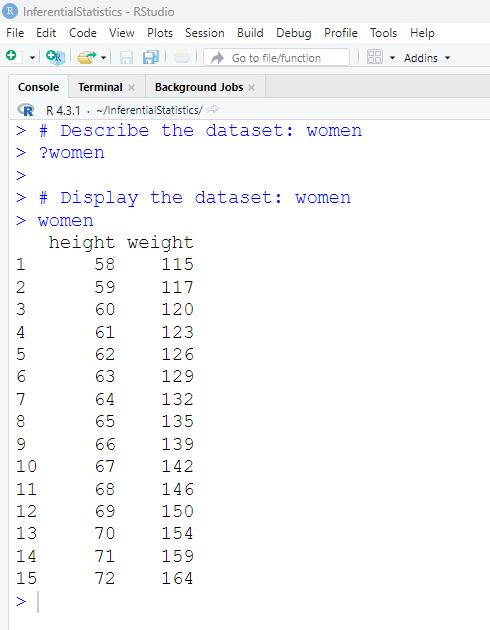Click the Print icon

click(182, 57)
